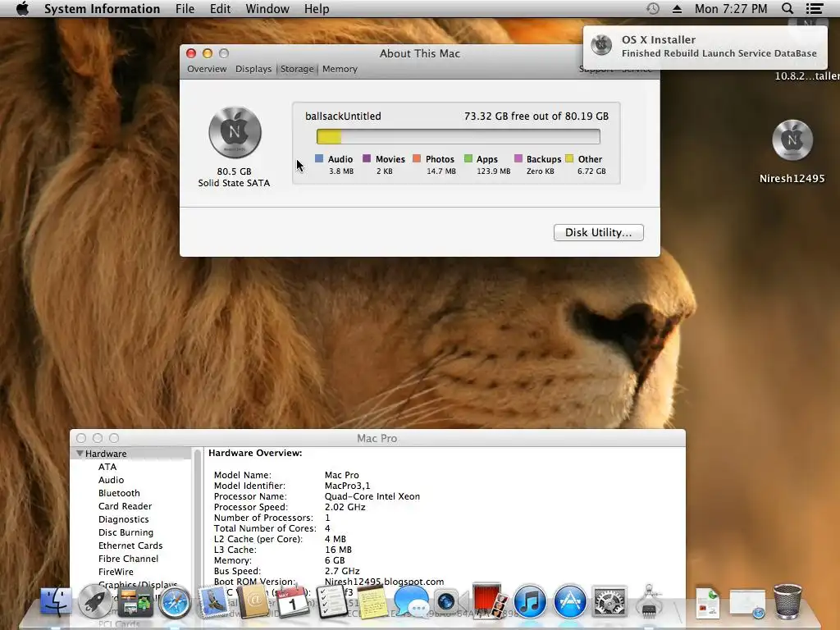Select Card Reader in Hardware sidebar
The width and height of the screenshot is (840, 630).
tap(125, 506)
